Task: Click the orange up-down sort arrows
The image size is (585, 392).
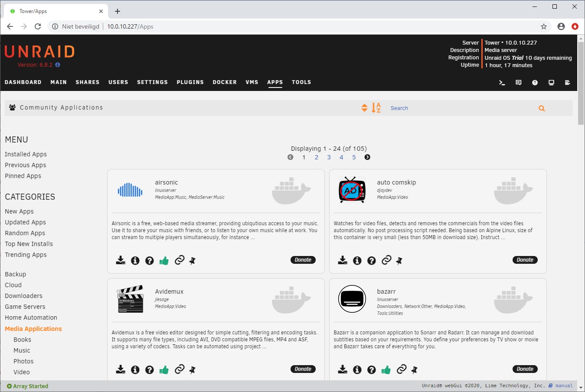Action: click(364, 108)
